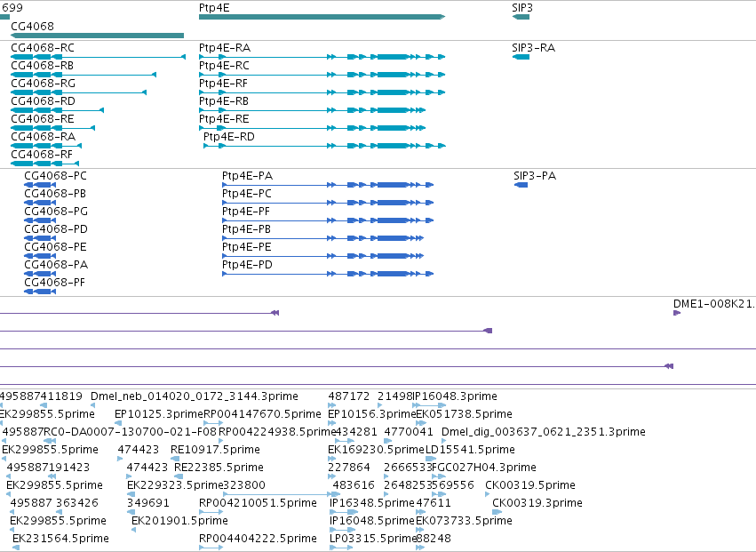Select the LD15541.5prime EST label

pyautogui.click(x=470, y=450)
